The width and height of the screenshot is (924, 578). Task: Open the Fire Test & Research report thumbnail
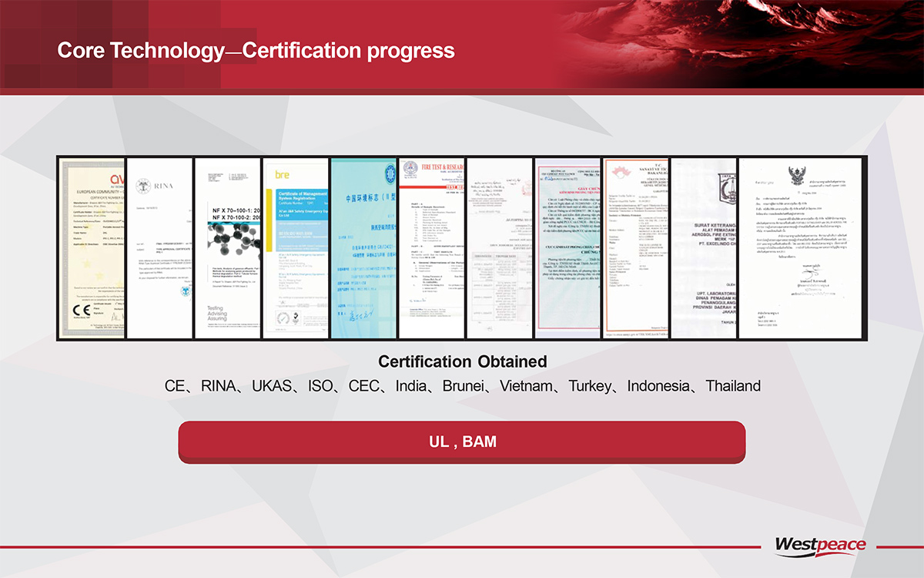click(x=431, y=248)
